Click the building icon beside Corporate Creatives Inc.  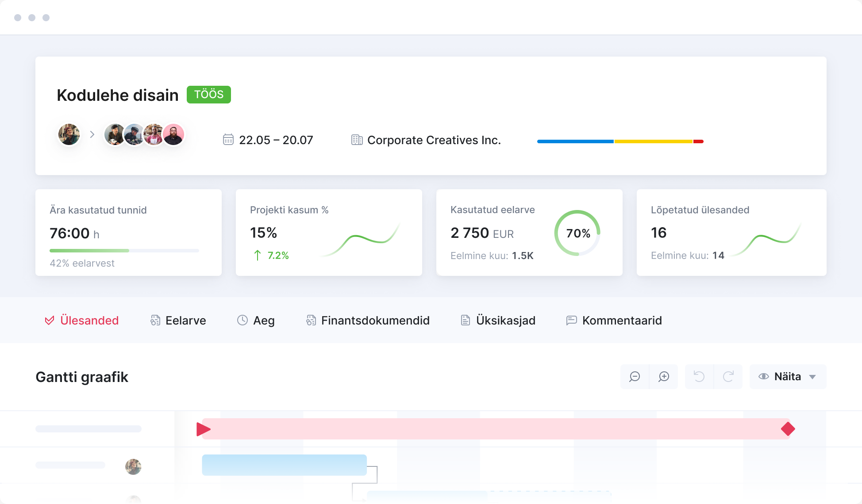pyautogui.click(x=357, y=140)
